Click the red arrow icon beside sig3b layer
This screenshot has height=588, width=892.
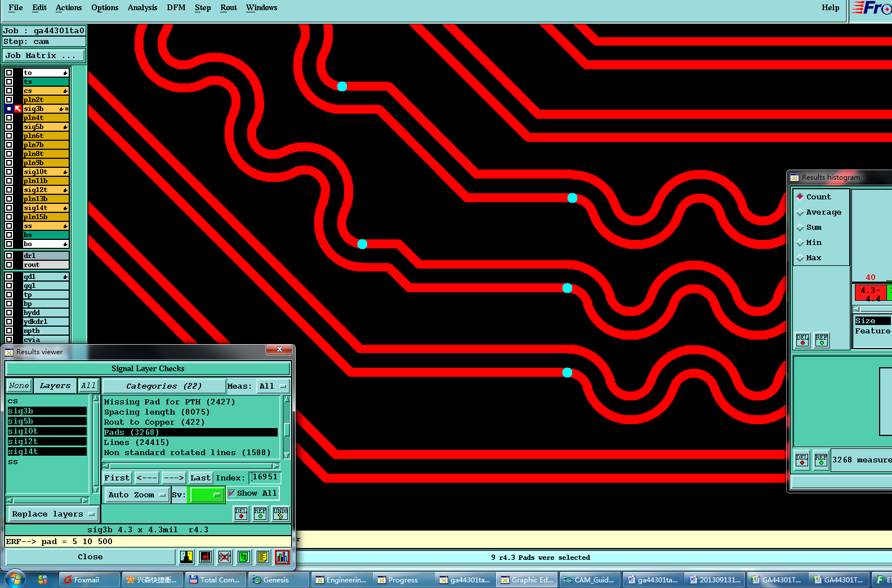[x=18, y=109]
